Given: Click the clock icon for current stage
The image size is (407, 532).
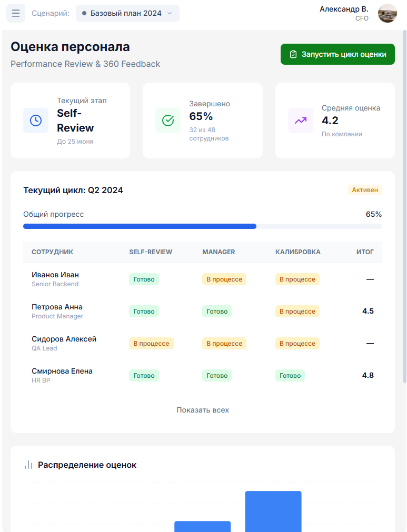Looking at the screenshot, I should [36, 121].
